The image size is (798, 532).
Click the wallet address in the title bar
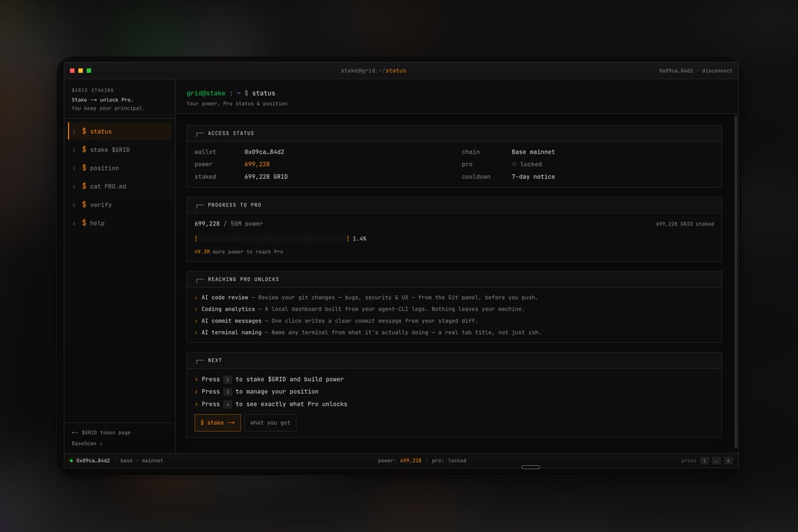(x=676, y=70)
